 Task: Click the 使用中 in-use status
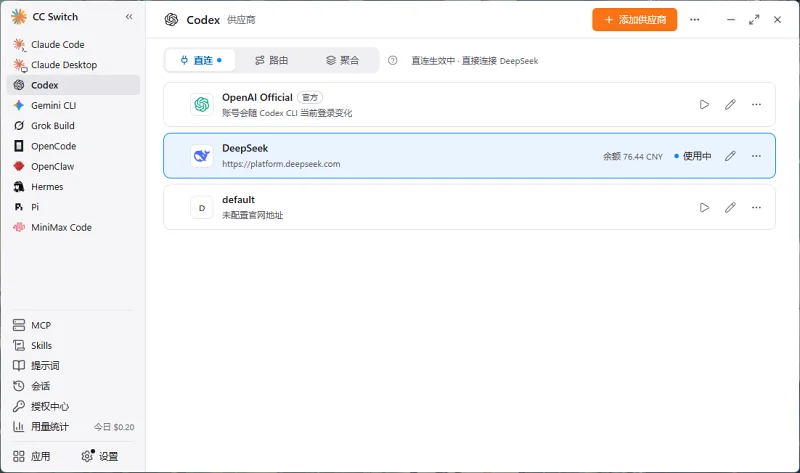coord(692,156)
